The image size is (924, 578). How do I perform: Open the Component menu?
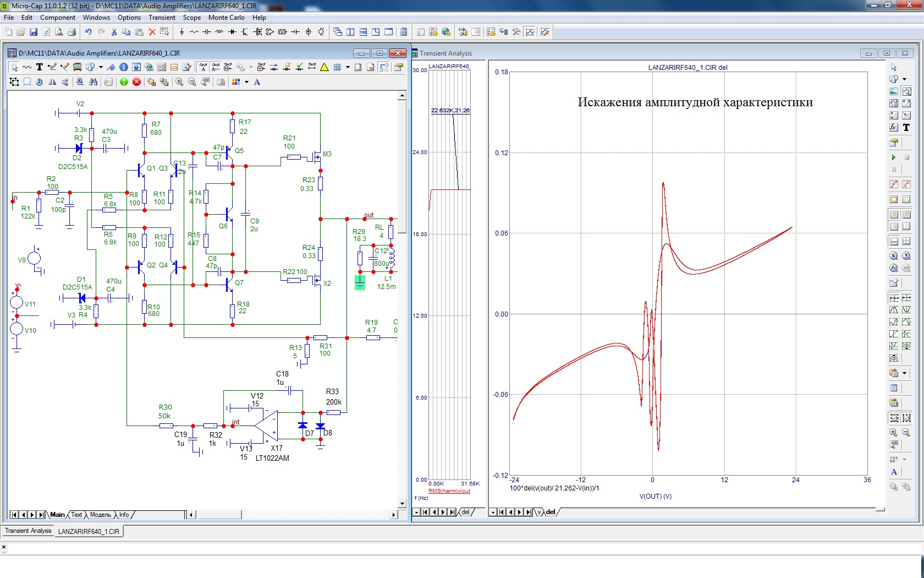tap(58, 18)
